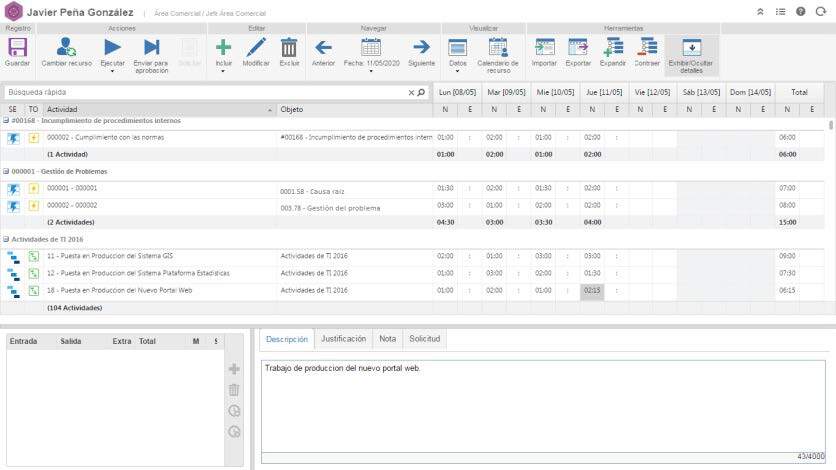Switch to the Nota tab
This screenshot has height=470, width=836.
click(387, 339)
